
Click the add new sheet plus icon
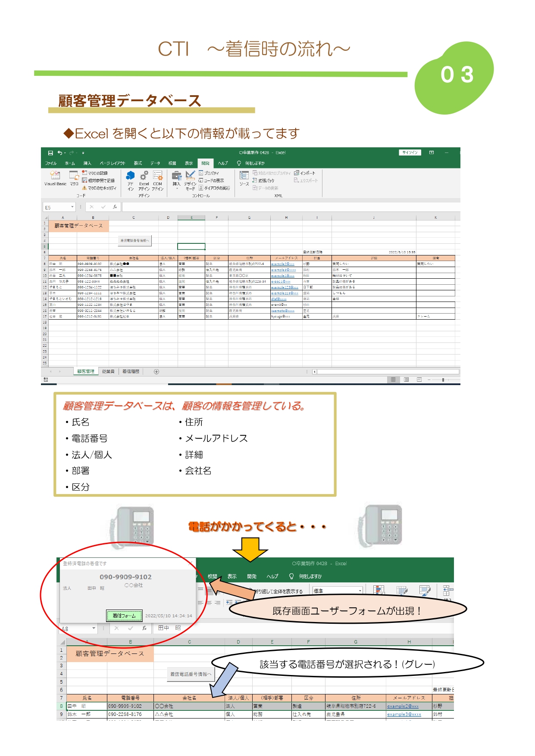(x=156, y=372)
